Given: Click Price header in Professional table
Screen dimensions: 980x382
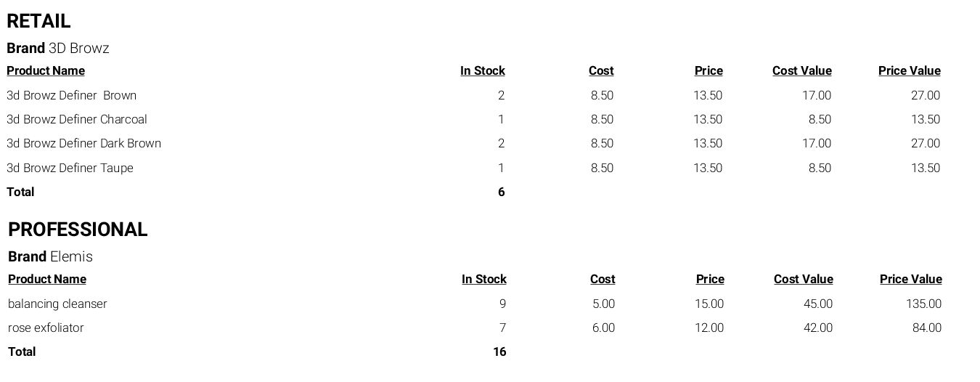Looking at the screenshot, I should pyautogui.click(x=710, y=279).
